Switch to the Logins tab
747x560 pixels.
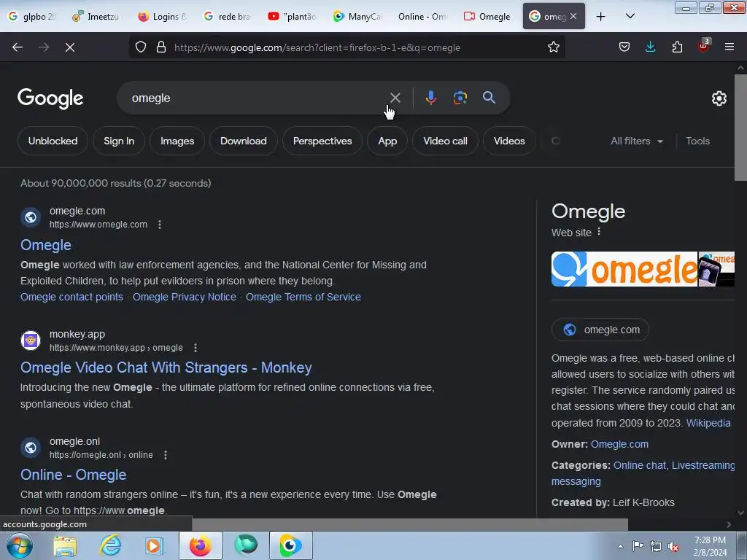pos(162,16)
